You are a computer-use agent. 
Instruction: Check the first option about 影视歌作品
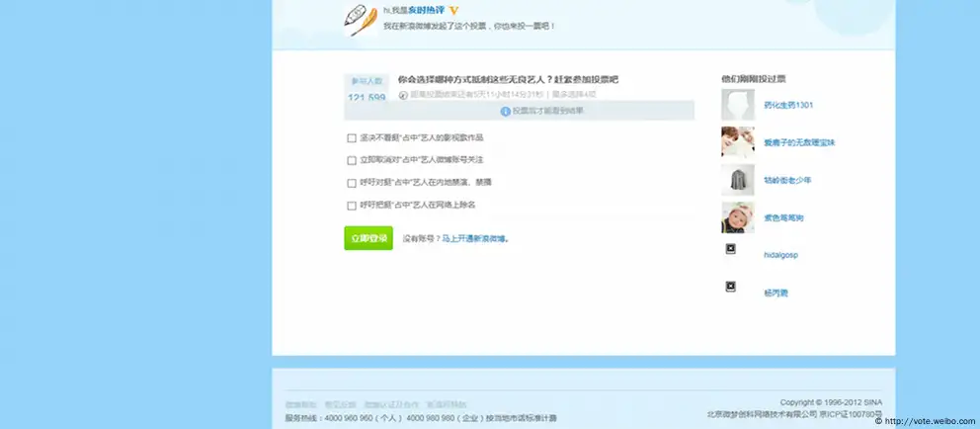coord(352,138)
